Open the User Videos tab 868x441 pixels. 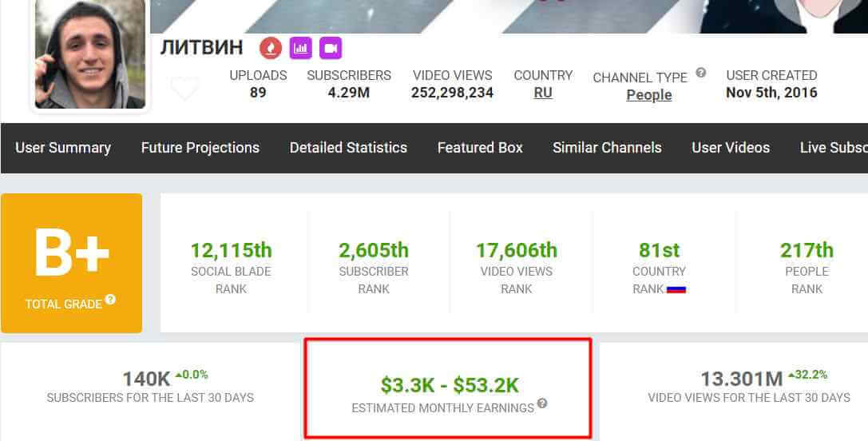pyautogui.click(x=731, y=148)
